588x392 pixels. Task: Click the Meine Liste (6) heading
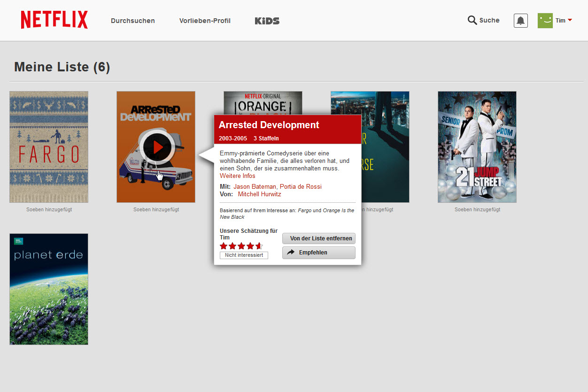[62, 67]
